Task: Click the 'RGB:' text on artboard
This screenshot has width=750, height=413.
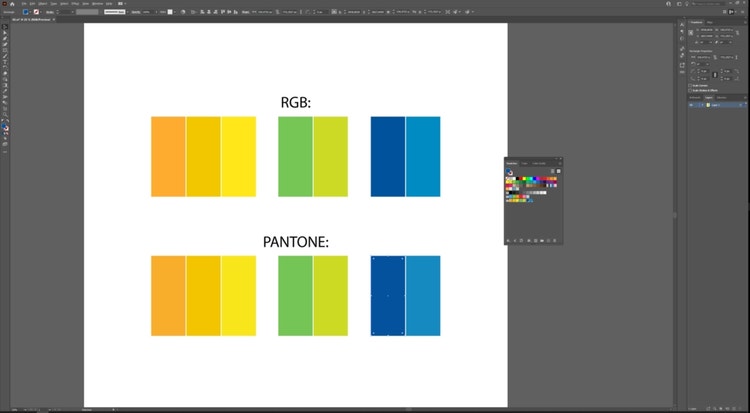Action: pos(296,102)
